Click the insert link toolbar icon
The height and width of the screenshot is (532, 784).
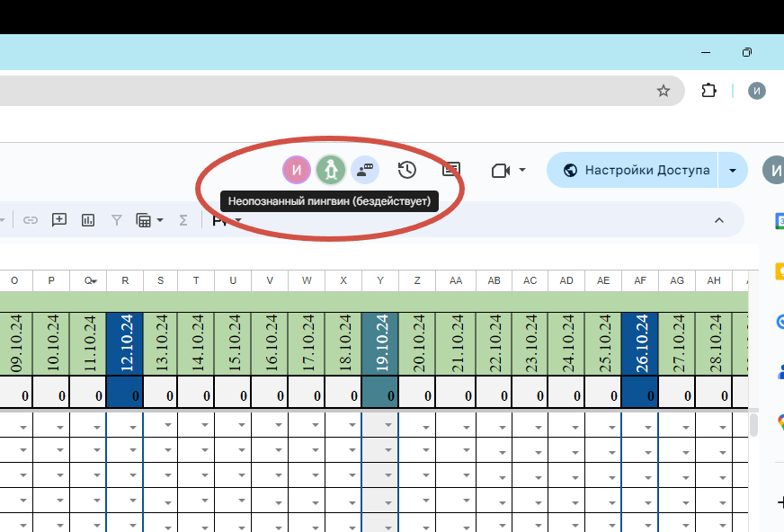coord(31,220)
